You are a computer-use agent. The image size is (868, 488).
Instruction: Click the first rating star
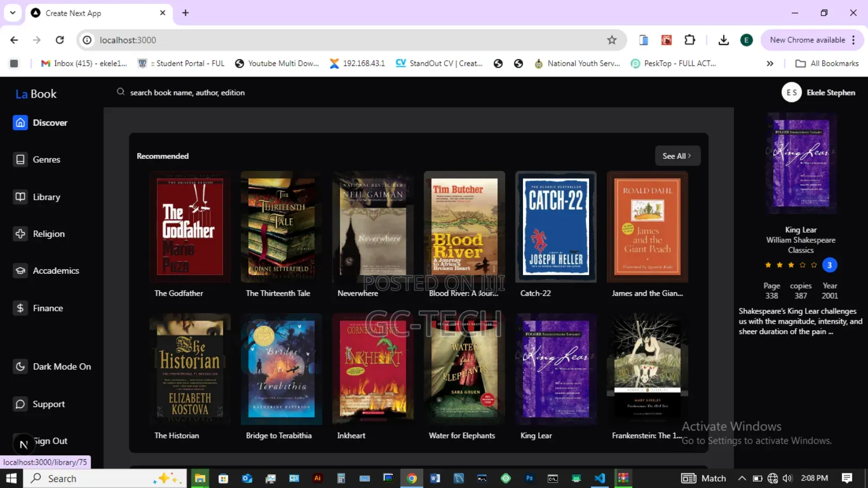[768, 265]
